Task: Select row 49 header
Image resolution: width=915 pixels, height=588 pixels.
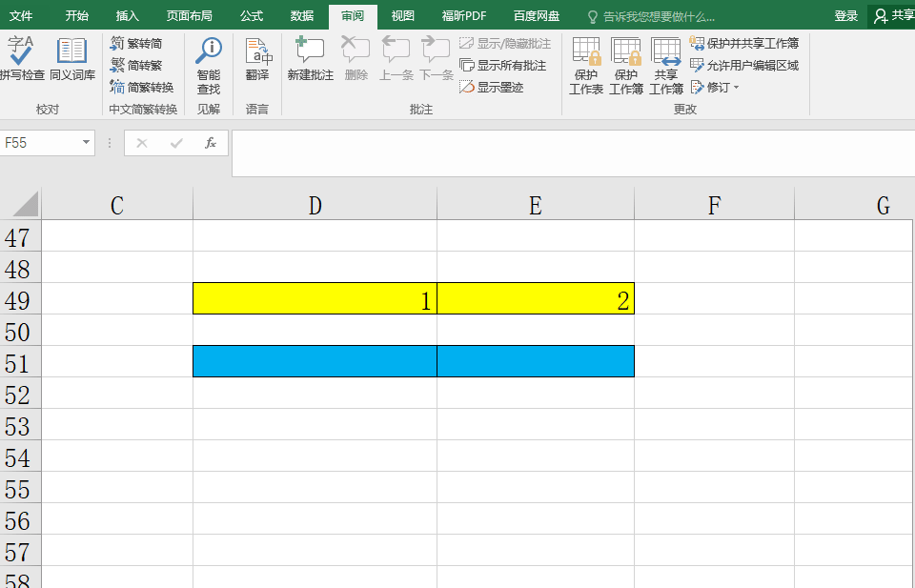Action: 20,300
